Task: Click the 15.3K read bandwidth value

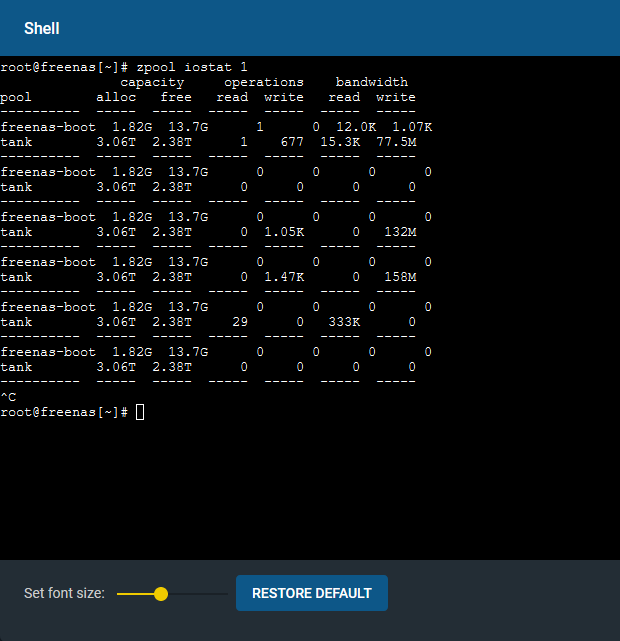Action: tap(340, 142)
